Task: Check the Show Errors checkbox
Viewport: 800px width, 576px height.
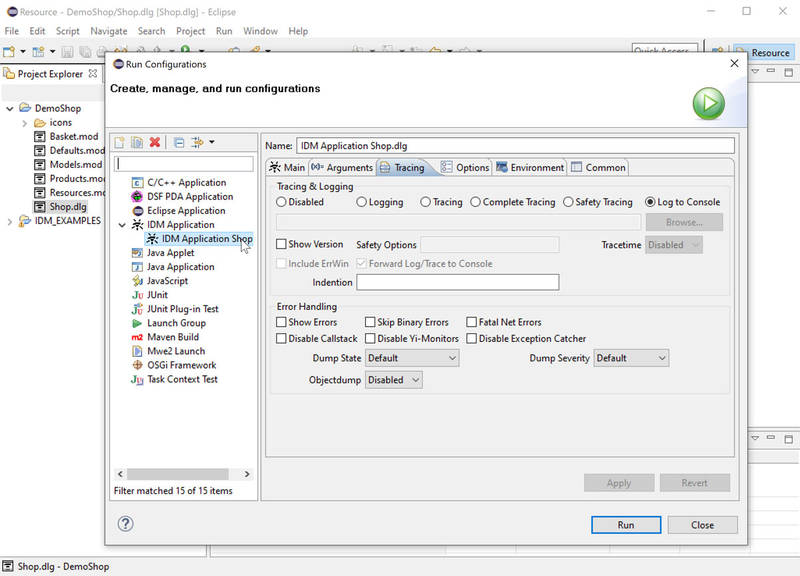Action: (x=281, y=322)
